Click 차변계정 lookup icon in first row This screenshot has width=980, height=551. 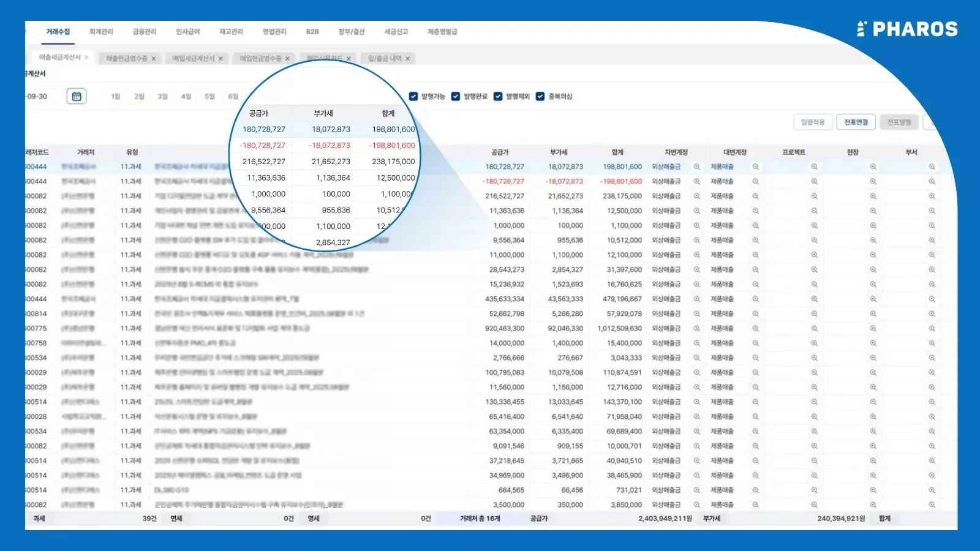click(x=696, y=167)
